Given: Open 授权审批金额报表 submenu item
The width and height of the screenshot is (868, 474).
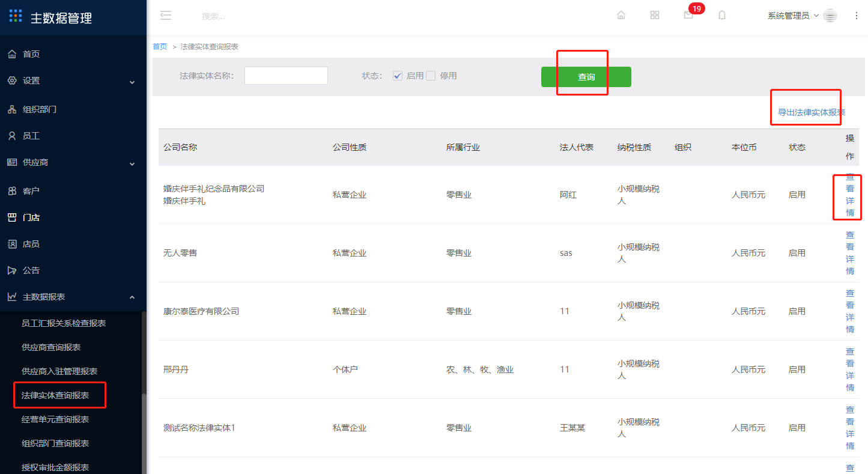Looking at the screenshot, I should (55, 467).
